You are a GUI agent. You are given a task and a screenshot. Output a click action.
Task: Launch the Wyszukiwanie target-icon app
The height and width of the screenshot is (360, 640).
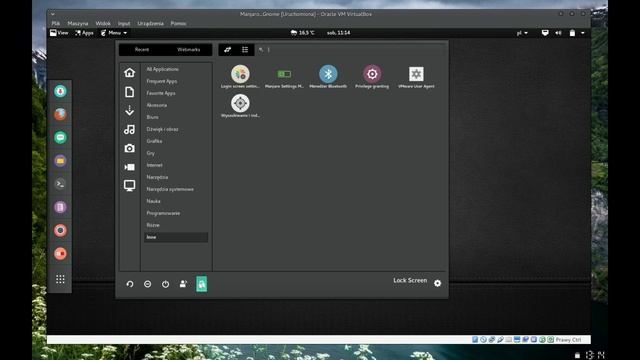(240, 106)
